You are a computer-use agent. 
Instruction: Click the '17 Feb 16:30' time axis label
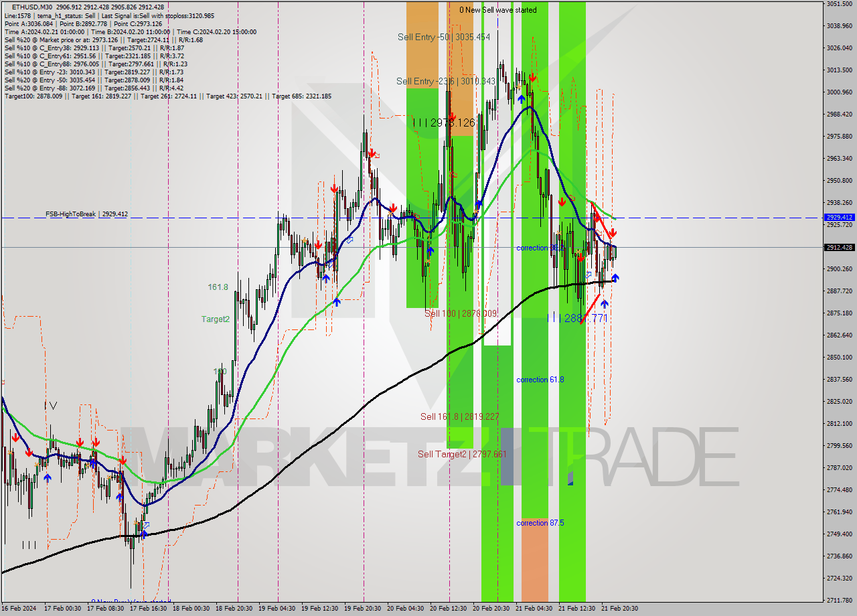149,609
